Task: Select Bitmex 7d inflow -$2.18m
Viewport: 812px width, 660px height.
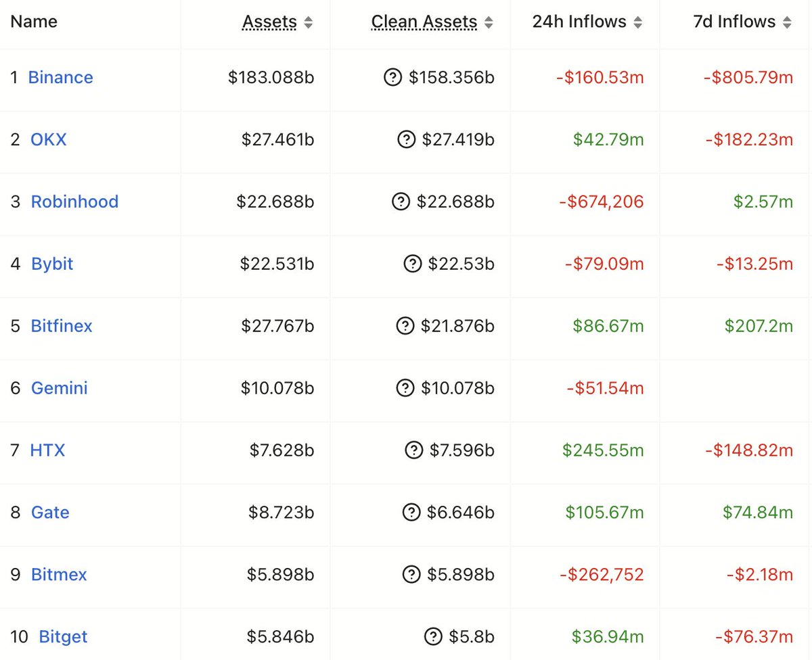Action: [x=760, y=575]
